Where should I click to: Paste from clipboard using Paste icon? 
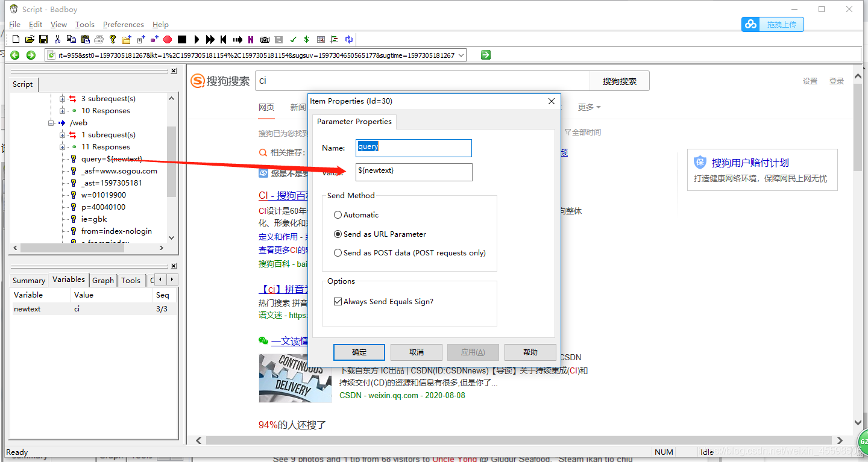pos(85,39)
